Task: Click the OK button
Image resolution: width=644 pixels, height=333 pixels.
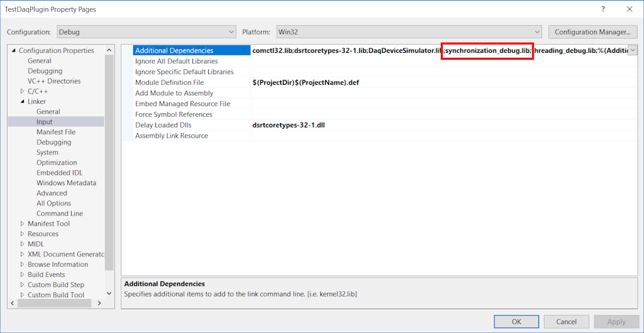Action: pos(516,322)
